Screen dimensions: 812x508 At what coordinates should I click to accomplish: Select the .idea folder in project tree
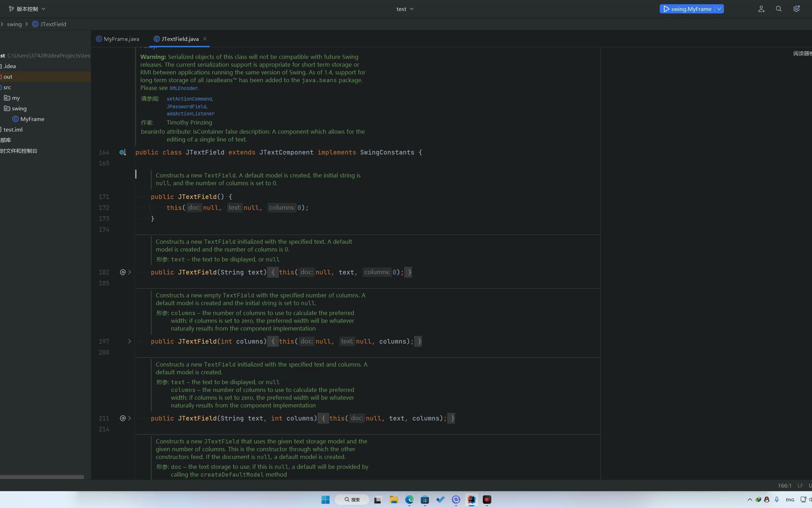point(10,66)
